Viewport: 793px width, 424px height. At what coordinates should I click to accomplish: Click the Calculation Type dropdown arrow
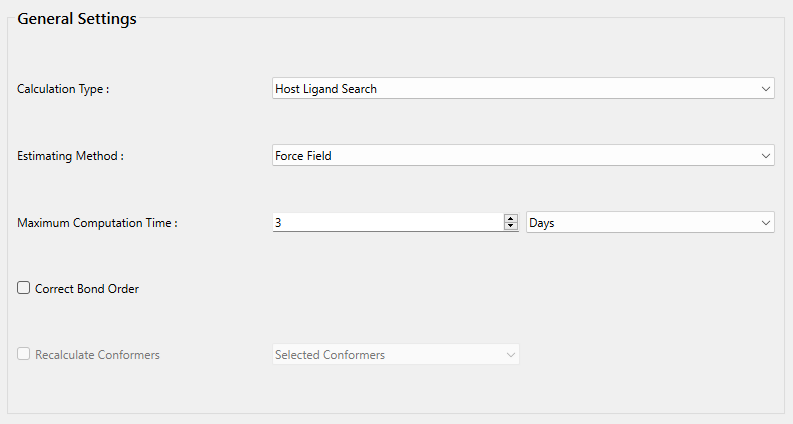(x=765, y=89)
